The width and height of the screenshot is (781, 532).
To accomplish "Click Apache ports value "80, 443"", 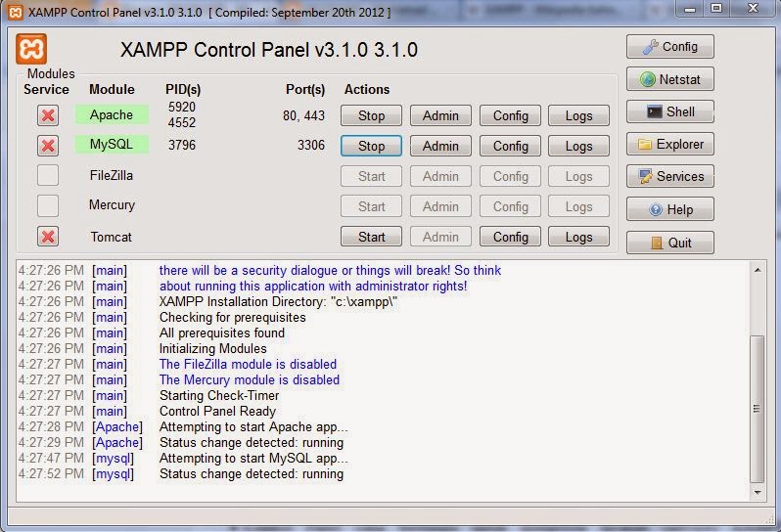I will [x=303, y=116].
